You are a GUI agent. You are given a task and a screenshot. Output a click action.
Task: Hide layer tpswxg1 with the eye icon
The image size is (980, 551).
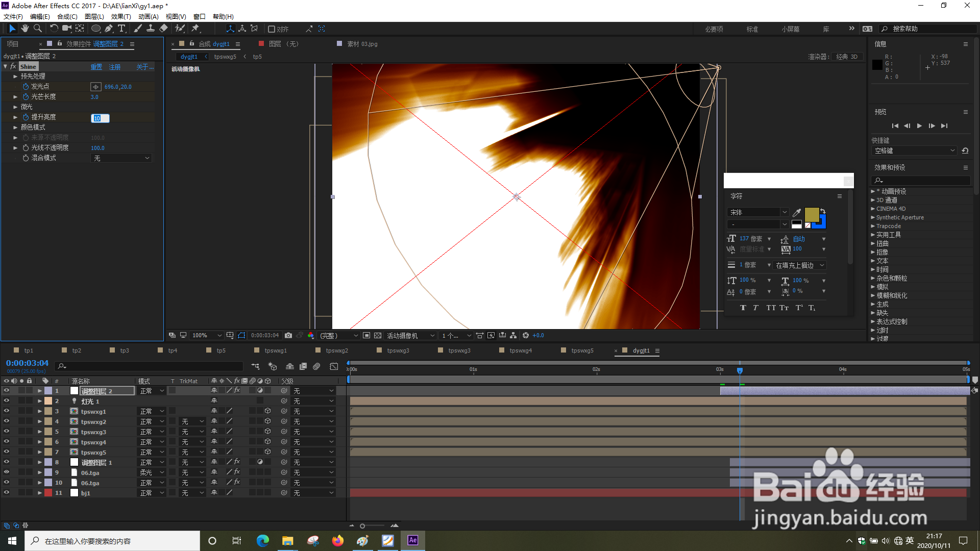[x=6, y=411]
